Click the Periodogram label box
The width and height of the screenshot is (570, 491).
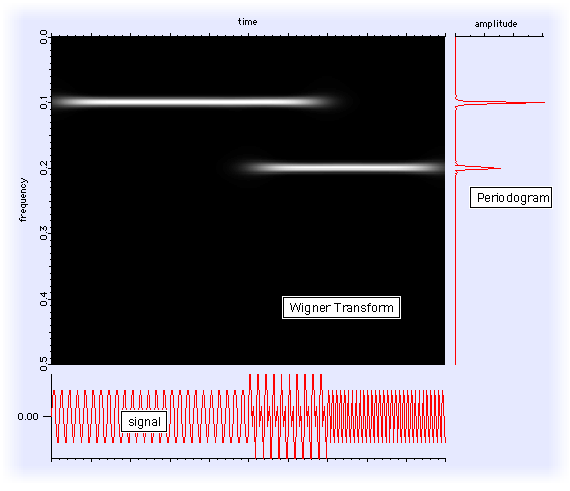pyautogui.click(x=511, y=197)
